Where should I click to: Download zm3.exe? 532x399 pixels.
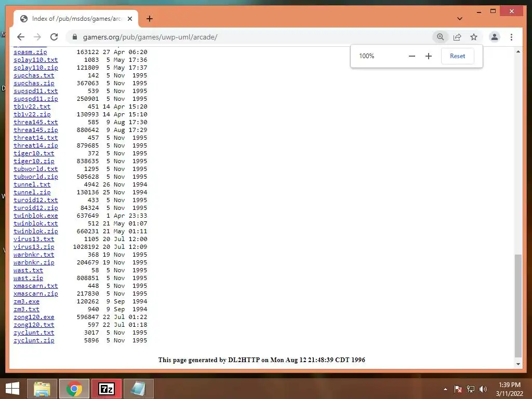click(26, 302)
